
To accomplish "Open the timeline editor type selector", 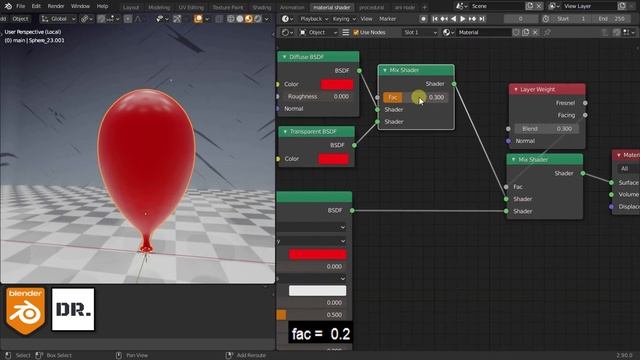I will [287, 19].
